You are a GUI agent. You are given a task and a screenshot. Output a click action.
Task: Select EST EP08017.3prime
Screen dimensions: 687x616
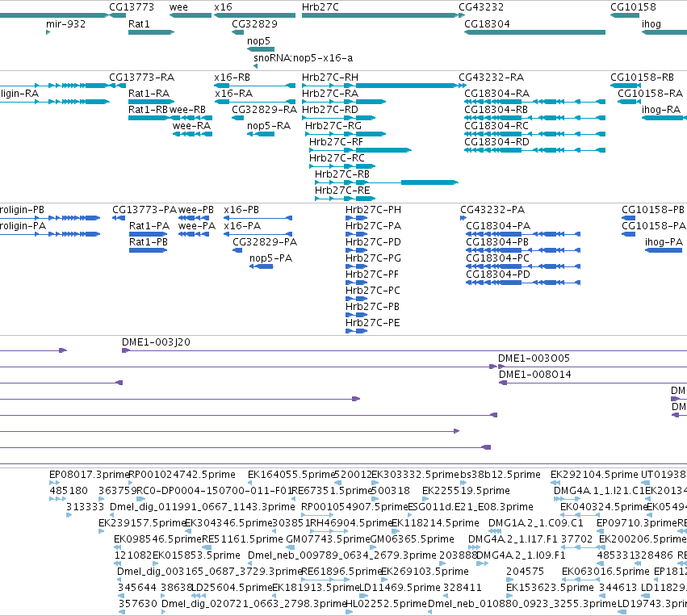tap(89, 475)
